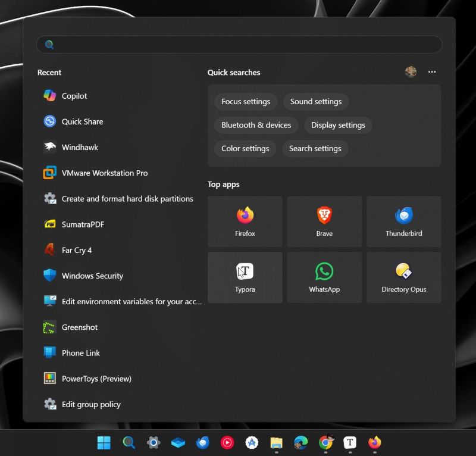Screen dimensions: 476x456
Task: Launch Brave from Top apps
Action: tap(324, 221)
